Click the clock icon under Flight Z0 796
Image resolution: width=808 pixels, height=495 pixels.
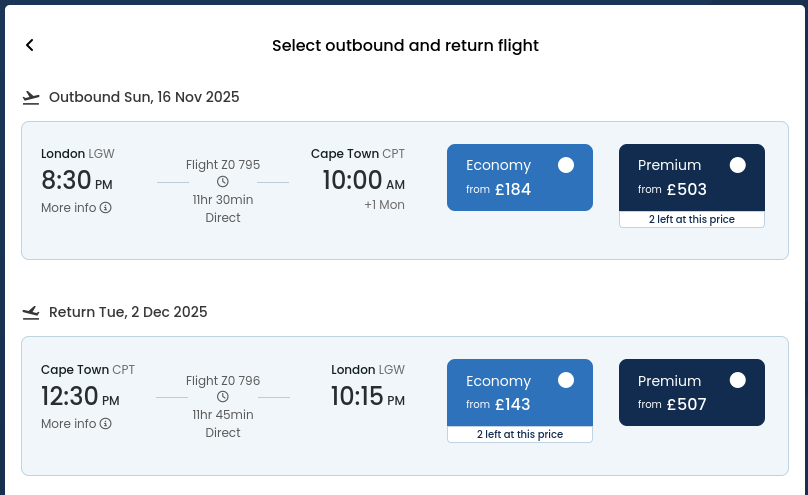click(223, 397)
